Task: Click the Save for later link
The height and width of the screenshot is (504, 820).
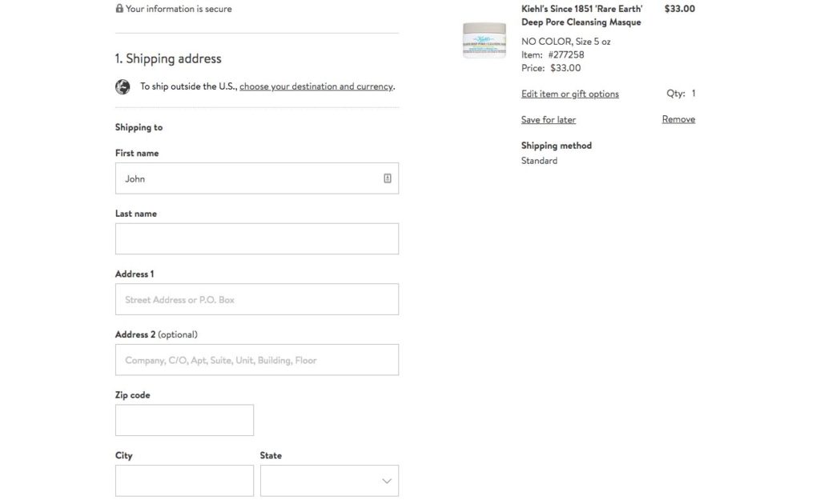Action: [x=548, y=120]
